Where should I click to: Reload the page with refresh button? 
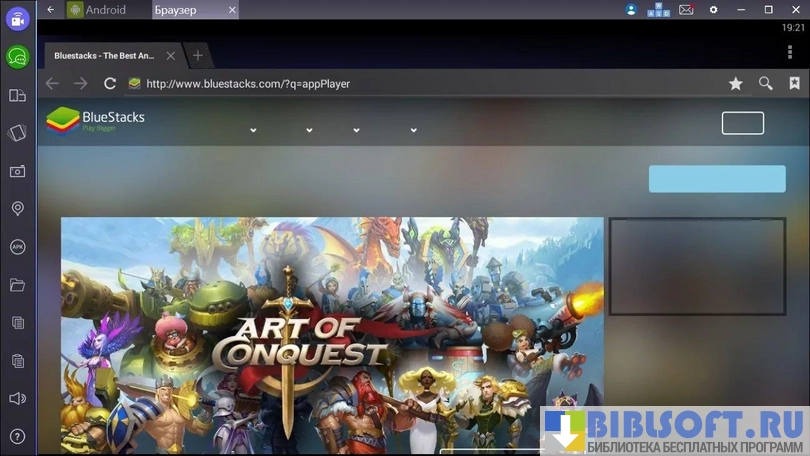pyautogui.click(x=110, y=84)
